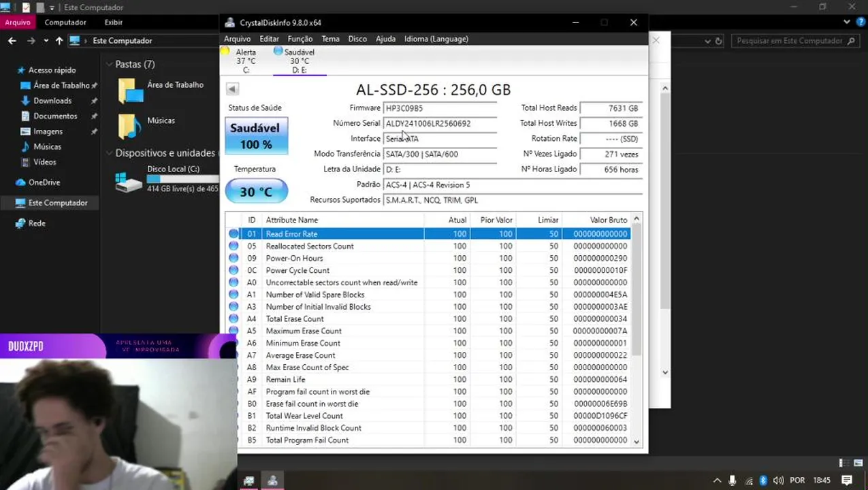Screen dimensions: 868x490
Task: Click the status circle of Read Error Rate row
Action: point(234,234)
